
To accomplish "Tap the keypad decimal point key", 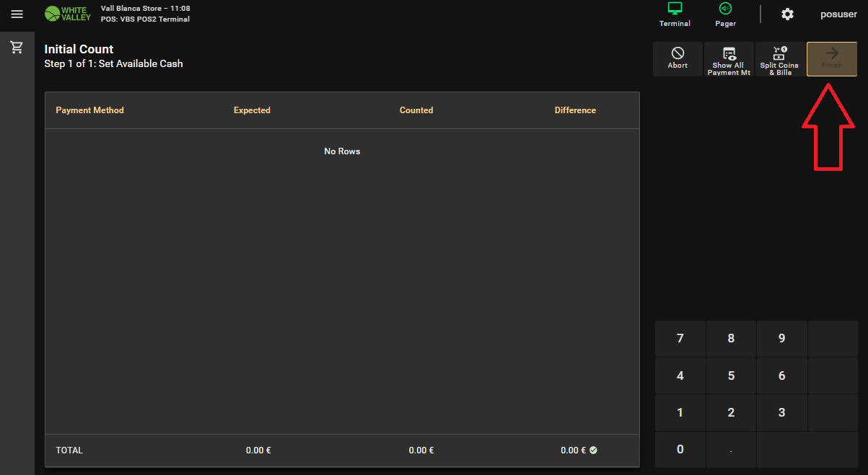I will pos(731,450).
